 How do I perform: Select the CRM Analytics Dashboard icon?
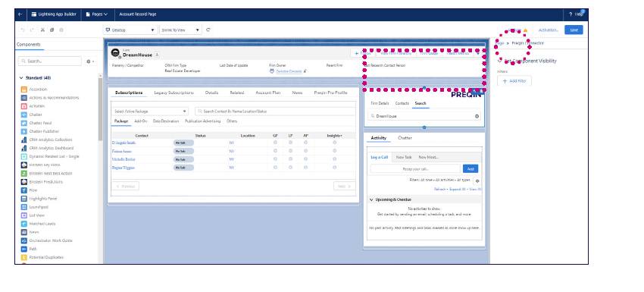(23, 148)
